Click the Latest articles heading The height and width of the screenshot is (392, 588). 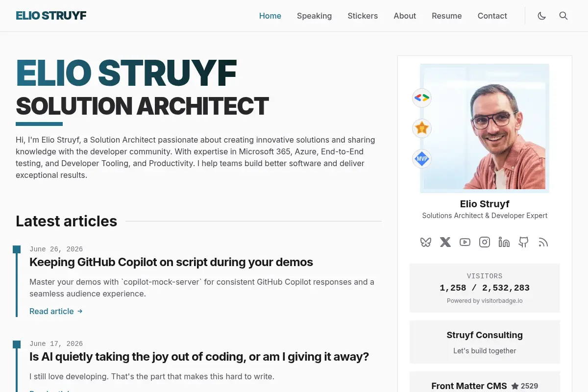(66, 221)
